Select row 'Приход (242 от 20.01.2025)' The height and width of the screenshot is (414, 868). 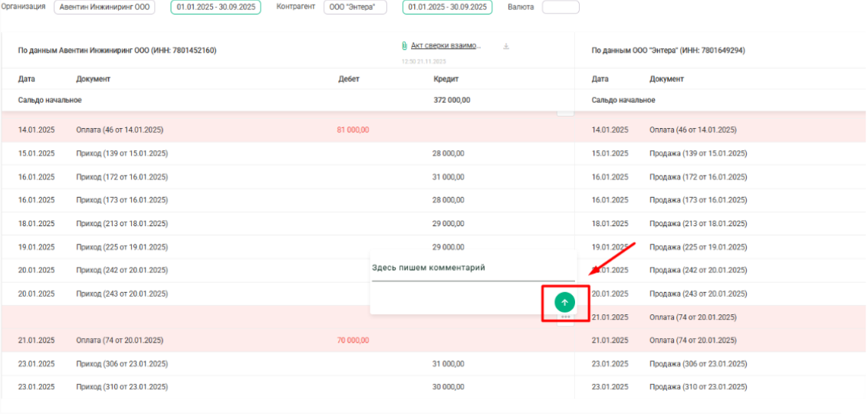coord(122,270)
